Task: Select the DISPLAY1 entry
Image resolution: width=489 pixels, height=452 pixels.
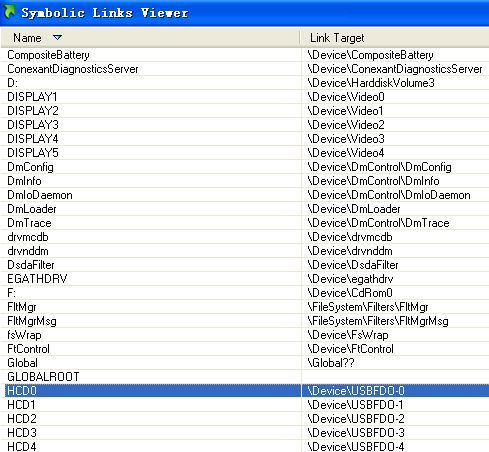Action: tap(32, 97)
